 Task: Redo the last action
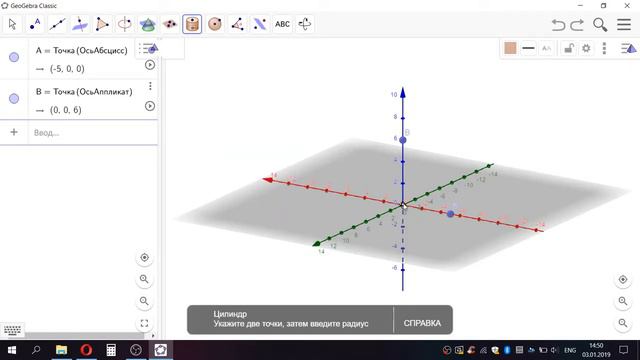coord(577,25)
